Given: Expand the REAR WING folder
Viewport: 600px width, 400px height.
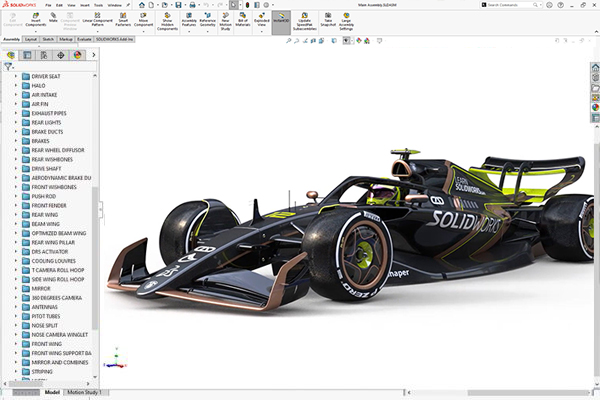Looking at the screenshot, I should (x=16, y=214).
